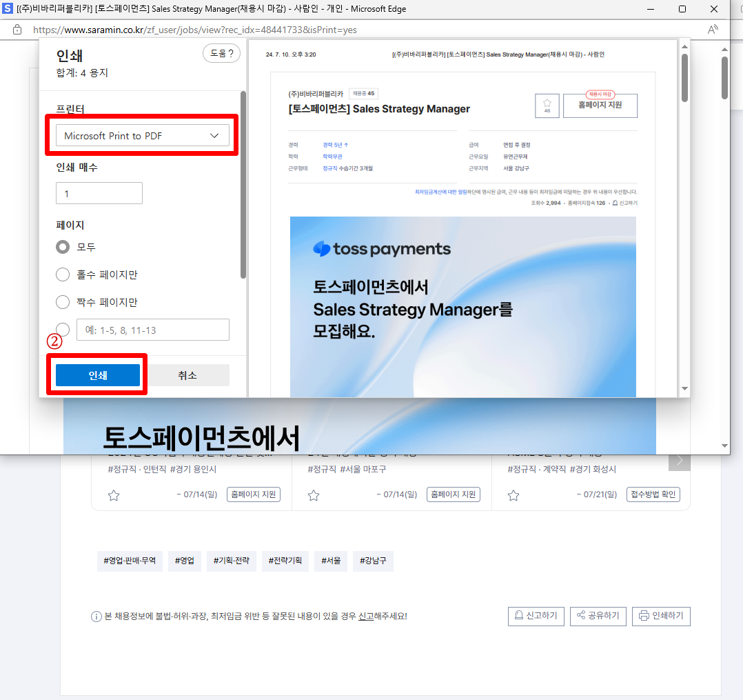Click the next arrow on the job carousel
This screenshot has width=743, height=700.
coord(679,461)
